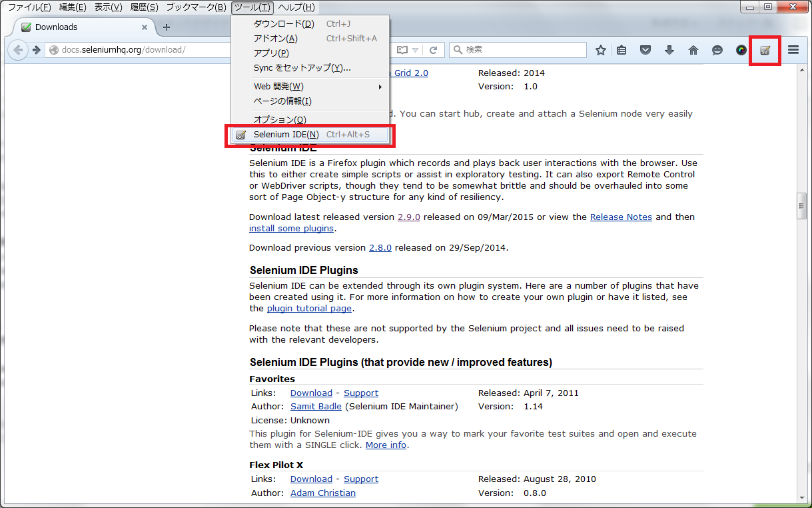The width and height of the screenshot is (812, 508).
Task: Select ダウンロード from Tools menu
Action: point(310,24)
